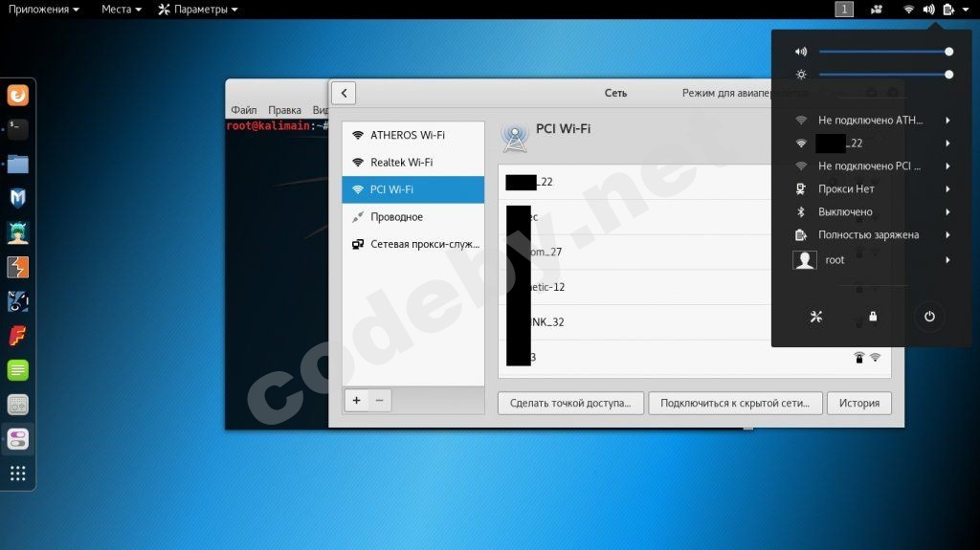Viewport: 980px width, 550px height.
Task: Remove a connection with the minus button
Action: coord(379,401)
